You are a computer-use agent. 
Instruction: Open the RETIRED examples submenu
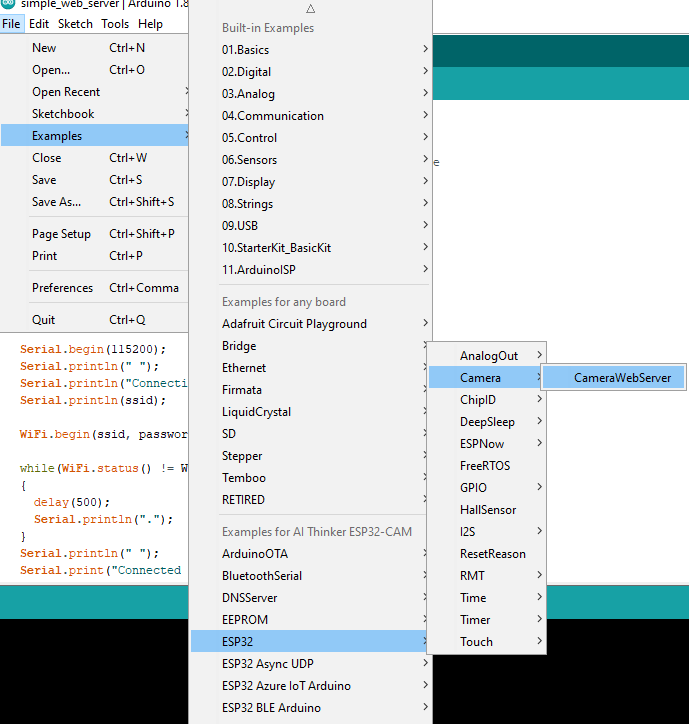pos(308,500)
